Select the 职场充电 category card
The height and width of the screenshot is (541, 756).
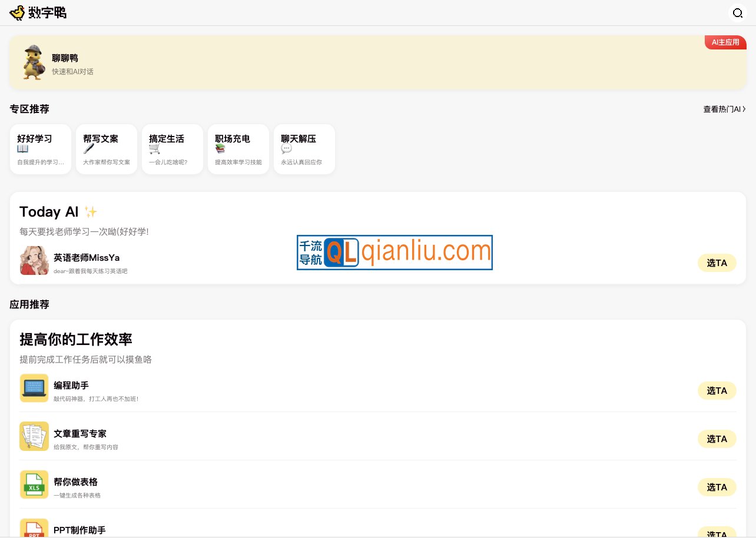tap(238, 149)
